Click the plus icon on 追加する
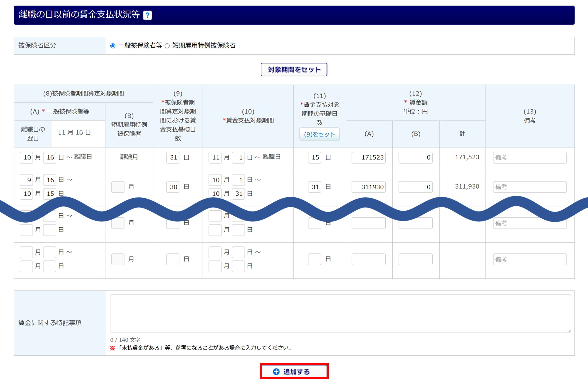588x388 pixels. coord(276,372)
